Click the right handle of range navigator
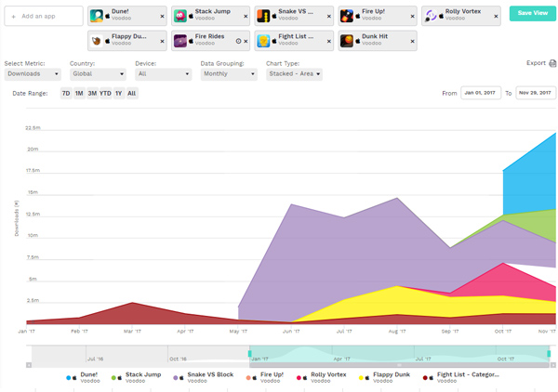This screenshot has width=558, height=392. 549,354
